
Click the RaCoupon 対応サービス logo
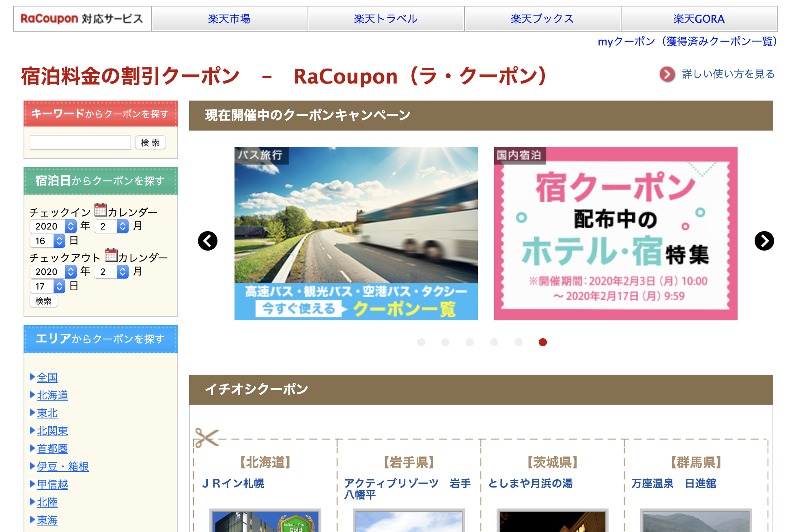[82, 19]
